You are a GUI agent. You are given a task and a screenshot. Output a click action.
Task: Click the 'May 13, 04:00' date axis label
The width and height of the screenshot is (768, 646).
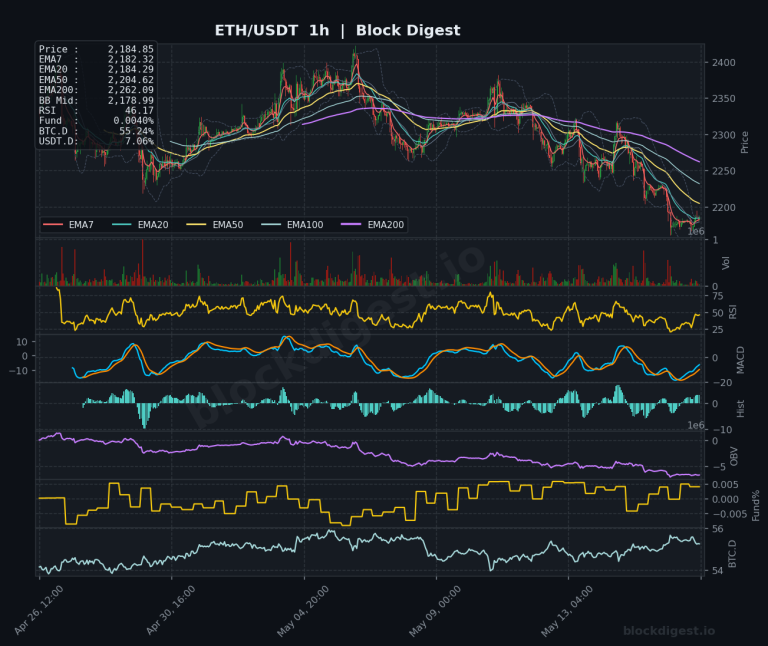point(567,611)
